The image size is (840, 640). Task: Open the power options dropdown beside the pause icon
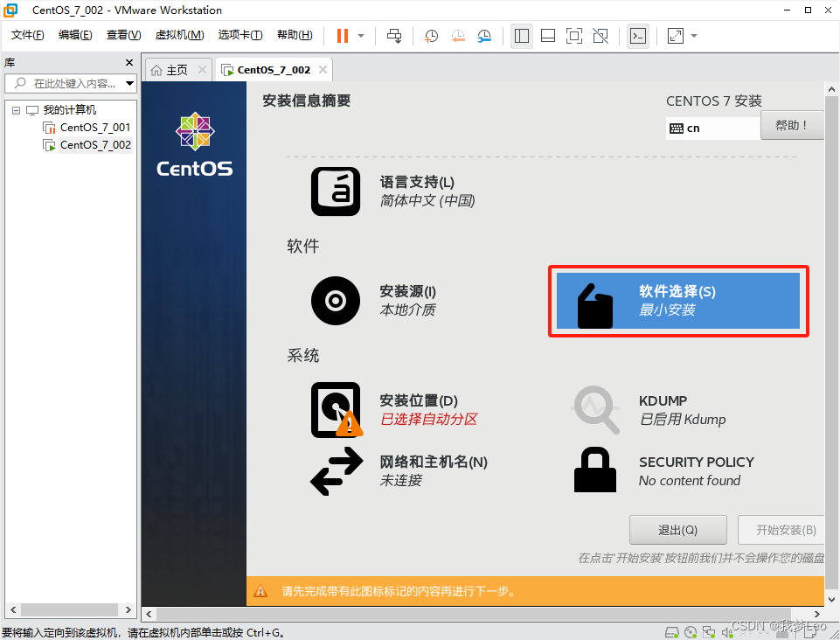361,36
